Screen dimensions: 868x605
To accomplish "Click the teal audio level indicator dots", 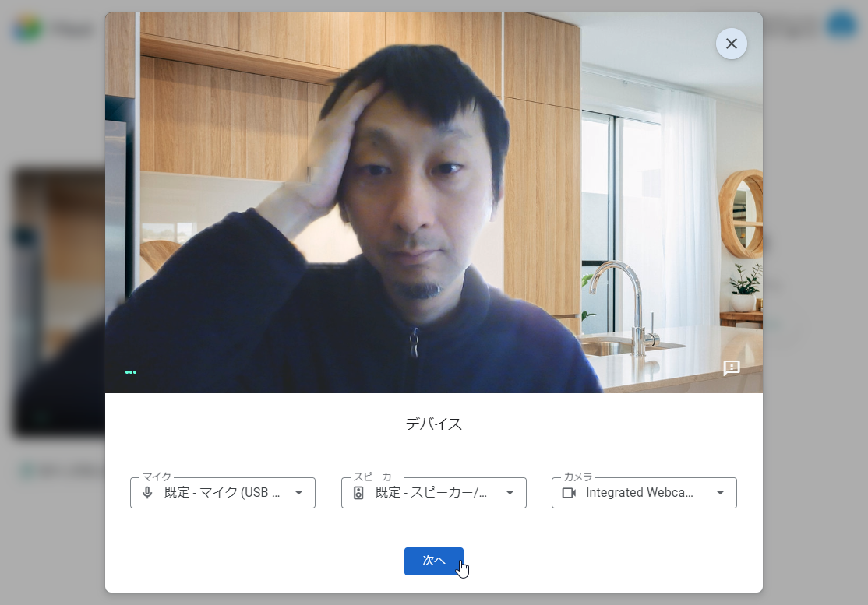I will click(131, 371).
